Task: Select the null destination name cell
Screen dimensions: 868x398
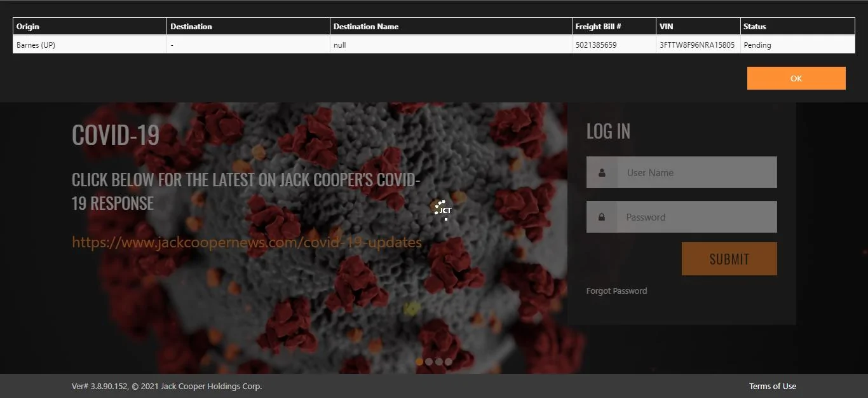Action: (451, 45)
